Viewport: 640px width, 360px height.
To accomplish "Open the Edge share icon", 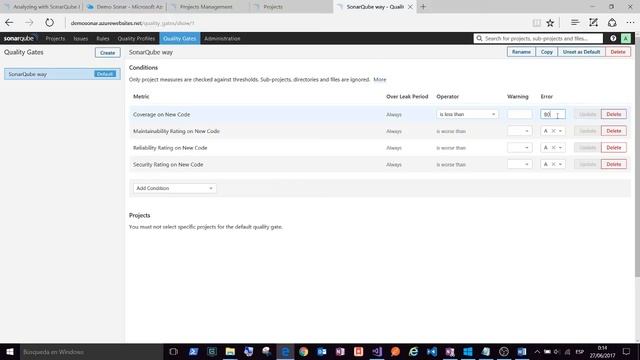I will pyautogui.click(x=612, y=23).
